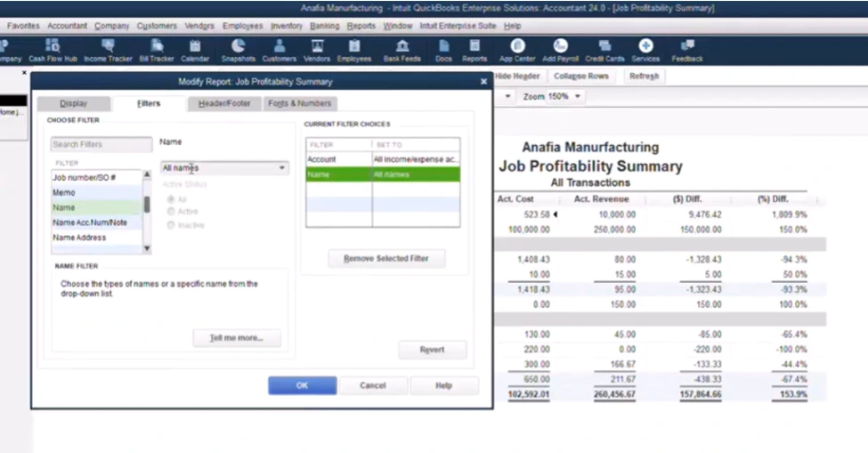Click the OK button
This screenshot has width=868, height=453.
pyautogui.click(x=303, y=385)
